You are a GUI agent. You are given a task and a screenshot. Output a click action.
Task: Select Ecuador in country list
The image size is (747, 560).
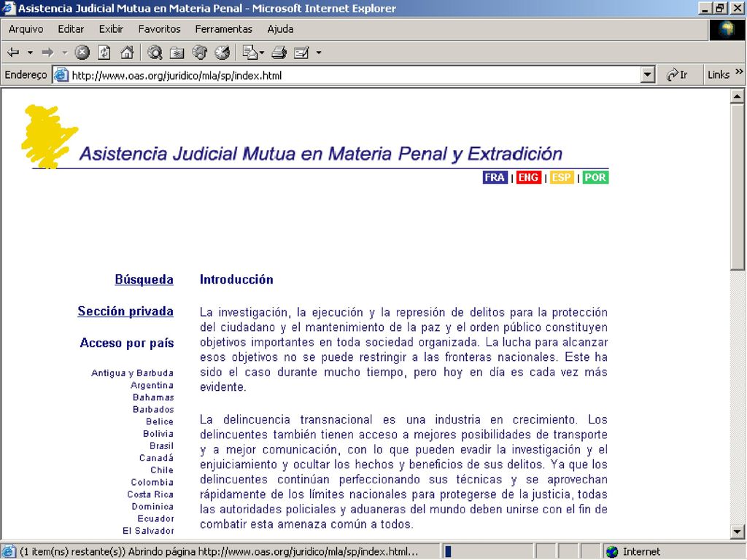[155, 518]
